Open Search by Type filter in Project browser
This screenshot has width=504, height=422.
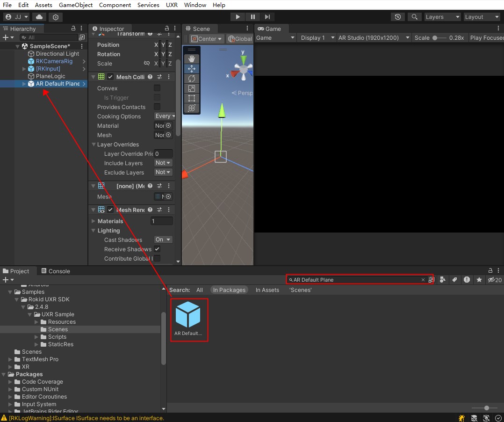coord(443,280)
